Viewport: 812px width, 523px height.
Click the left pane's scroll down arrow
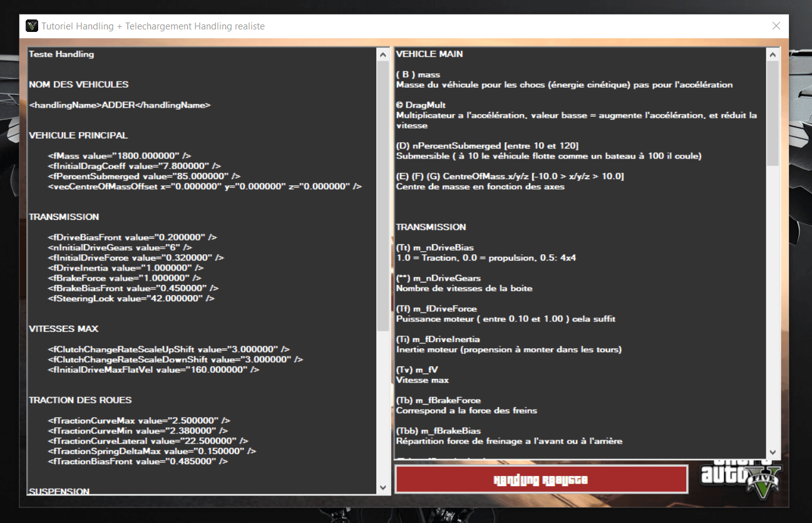pos(383,487)
